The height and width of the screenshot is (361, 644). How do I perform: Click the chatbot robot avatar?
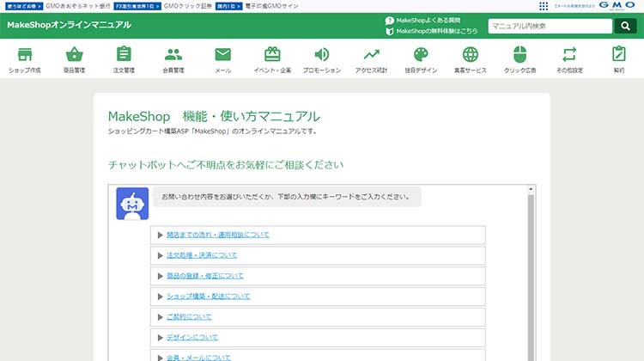pos(132,204)
